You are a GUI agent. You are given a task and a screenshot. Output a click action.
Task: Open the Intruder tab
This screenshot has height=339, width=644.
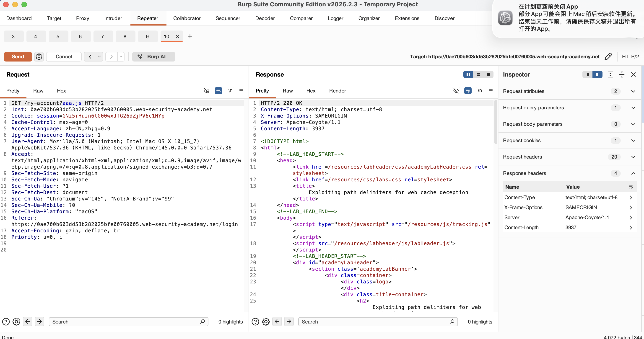tap(113, 18)
